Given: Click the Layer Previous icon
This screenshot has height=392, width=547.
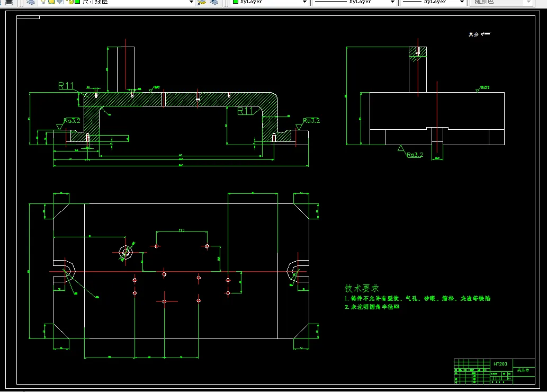Looking at the screenshot, I should (x=214, y=2).
